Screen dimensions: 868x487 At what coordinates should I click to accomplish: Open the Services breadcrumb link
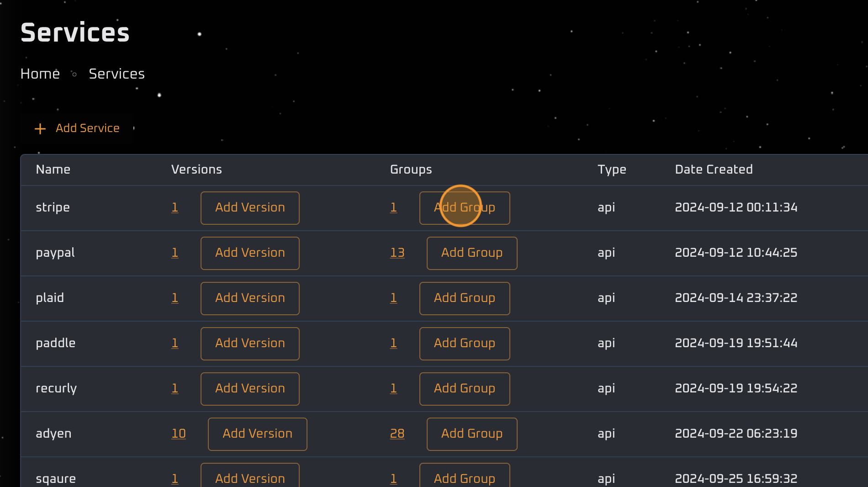[x=116, y=74]
